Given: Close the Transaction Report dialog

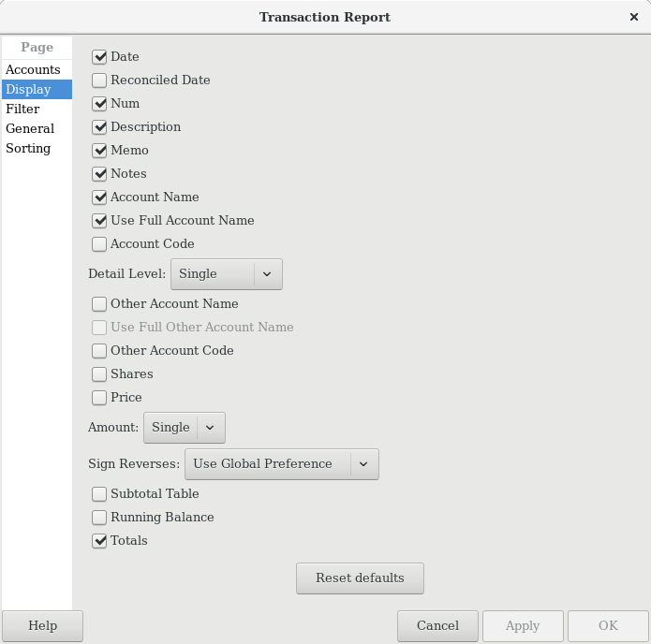Looking at the screenshot, I should pyautogui.click(x=634, y=17).
